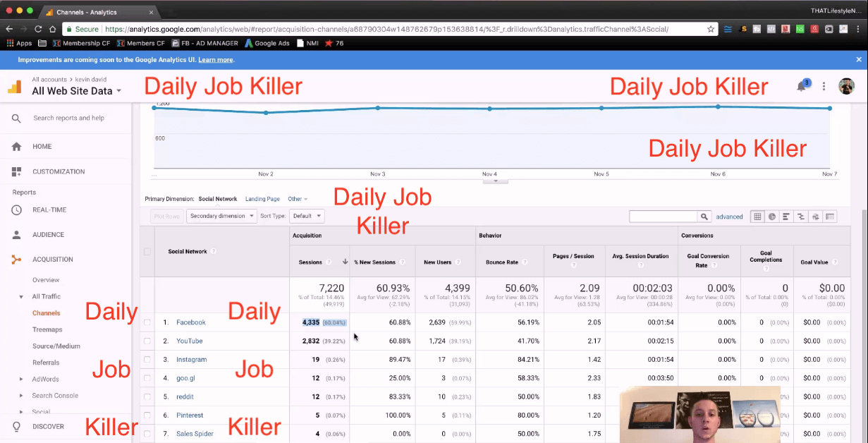868x443 pixels.
Task: Click the browser address bar URL
Action: [386, 29]
